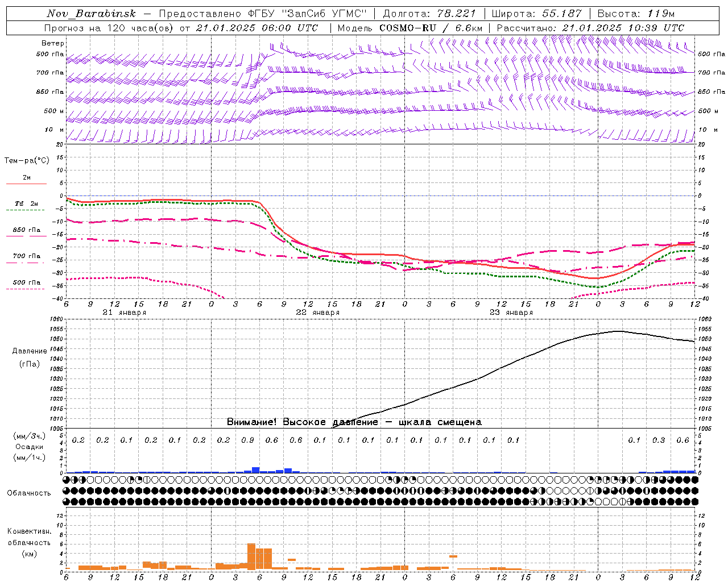Viewport: 728px width, 582px height.
Task: Click the Ветер panel label
Action: [53, 43]
